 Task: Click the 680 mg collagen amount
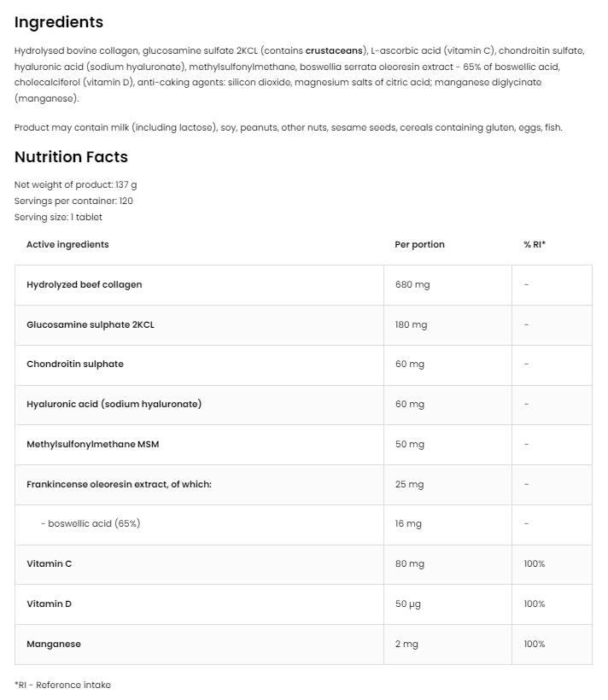pos(412,284)
